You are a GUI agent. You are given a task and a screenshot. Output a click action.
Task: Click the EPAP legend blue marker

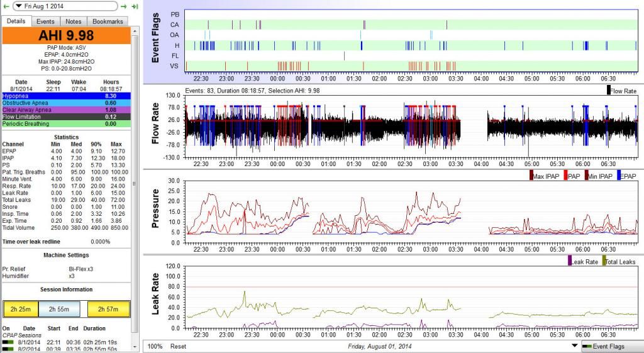click(619, 176)
